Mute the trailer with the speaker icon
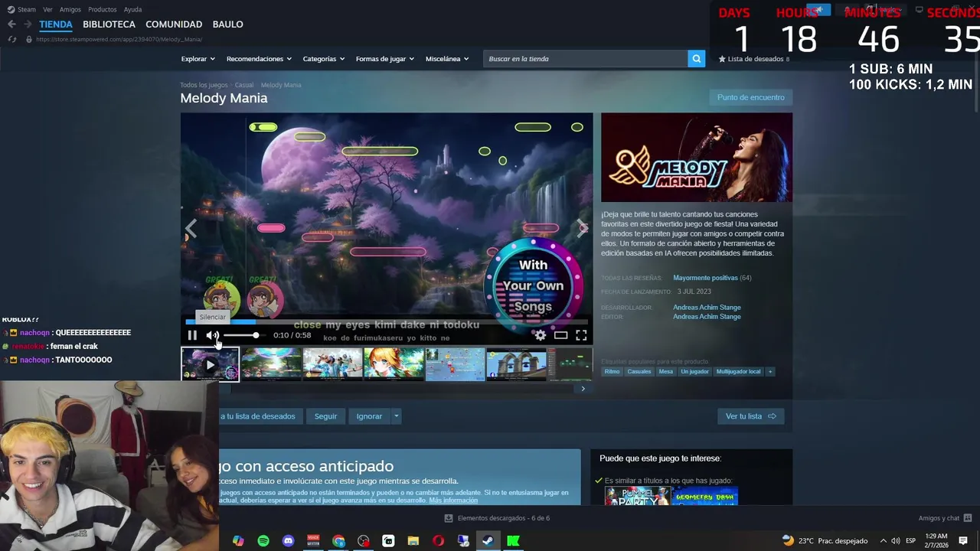The image size is (980, 551). (212, 335)
